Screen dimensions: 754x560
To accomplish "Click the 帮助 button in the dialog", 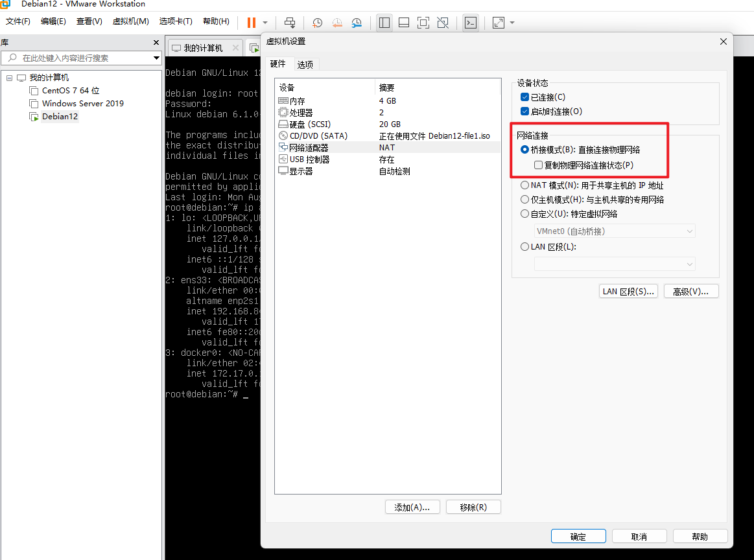I will 700,537.
